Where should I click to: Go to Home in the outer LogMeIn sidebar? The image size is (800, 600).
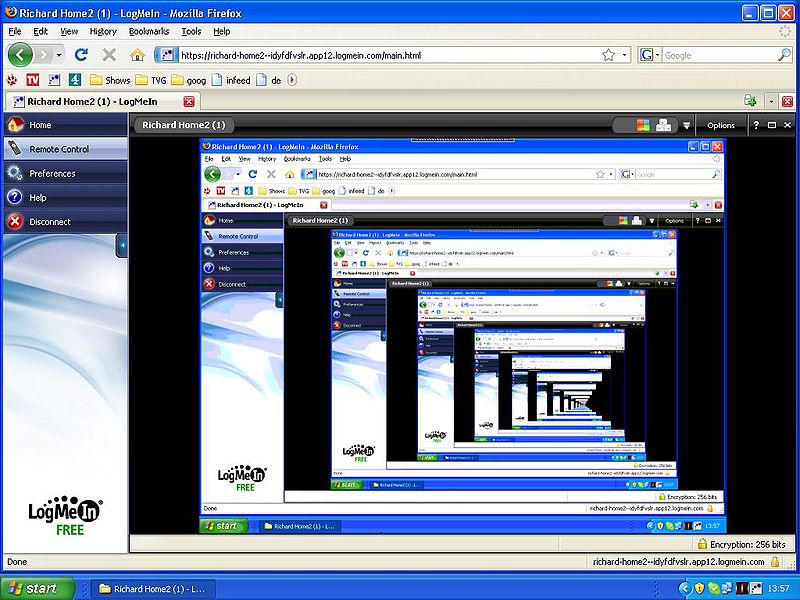tap(65, 124)
